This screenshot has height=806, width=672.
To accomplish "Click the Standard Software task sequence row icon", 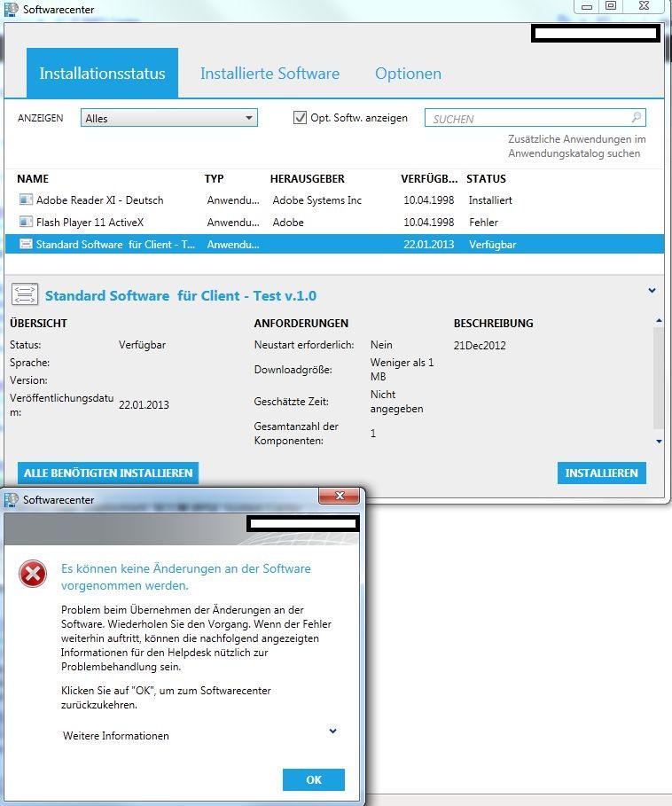I will 25,244.
